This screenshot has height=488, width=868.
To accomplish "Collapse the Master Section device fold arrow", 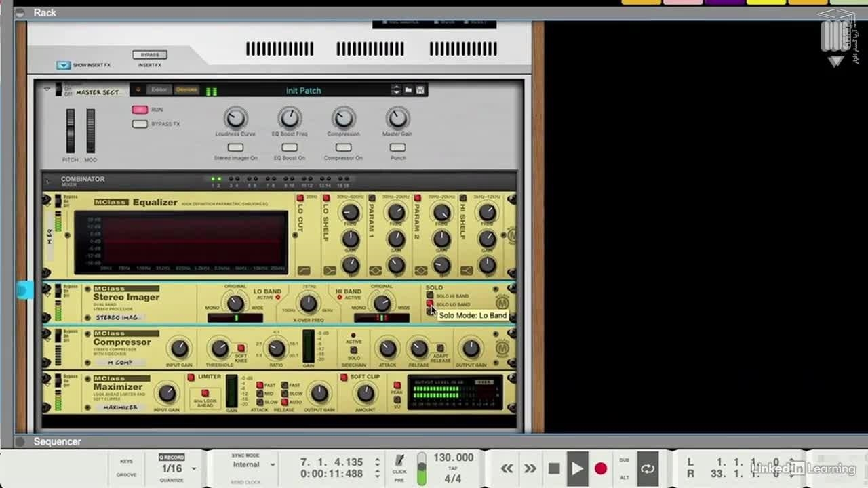I will pos(47,89).
